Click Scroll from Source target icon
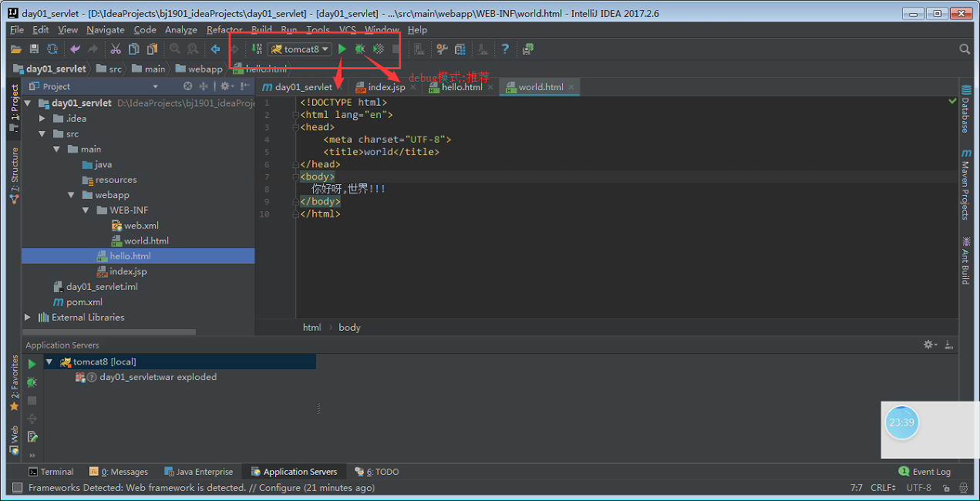The height and width of the screenshot is (501, 980). point(188,86)
